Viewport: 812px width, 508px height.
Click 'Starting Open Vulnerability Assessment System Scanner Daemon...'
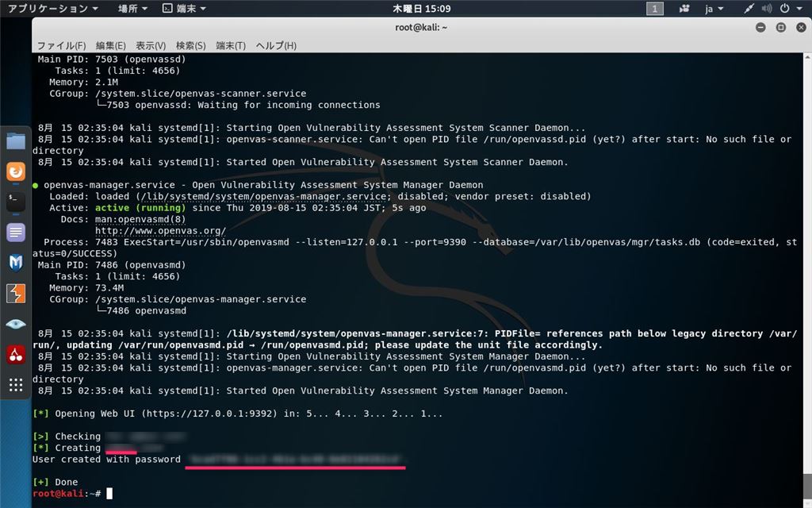point(405,128)
